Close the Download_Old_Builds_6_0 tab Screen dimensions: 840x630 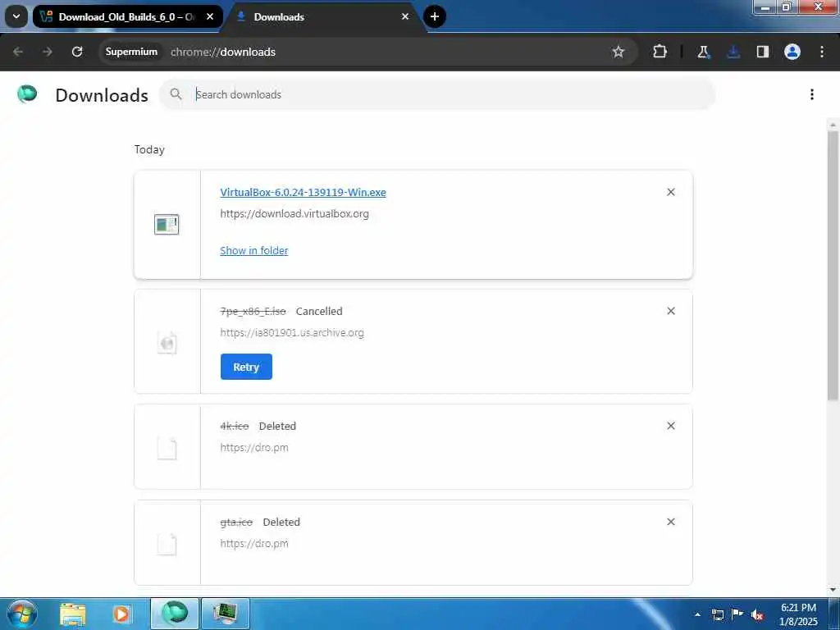pos(210,16)
